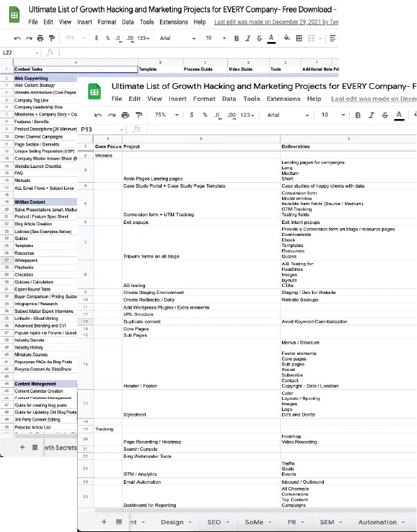Open the Tools menu in the front window
Viewport: 417px width, 532px height.
coord(252,99)
